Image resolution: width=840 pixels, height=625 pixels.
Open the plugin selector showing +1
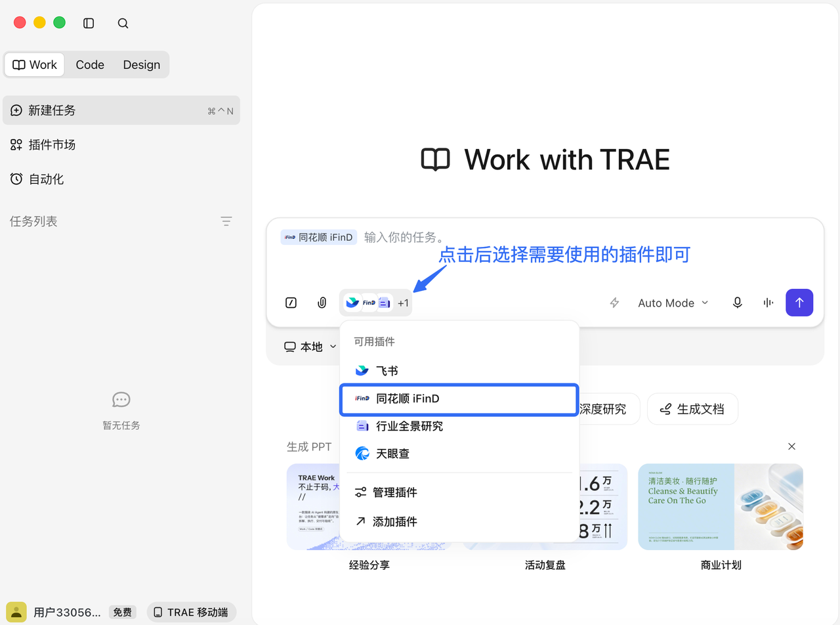[x=376, y=303]
